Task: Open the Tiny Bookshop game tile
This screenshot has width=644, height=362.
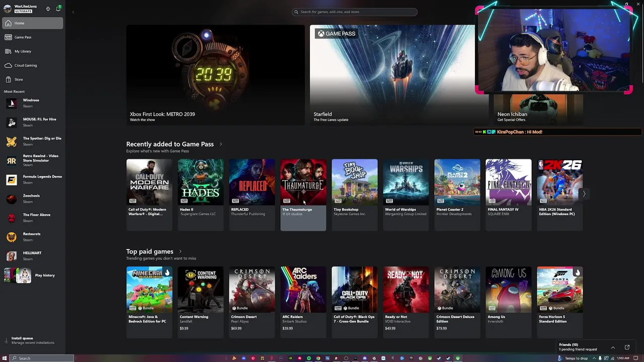Action: [354, 195]
